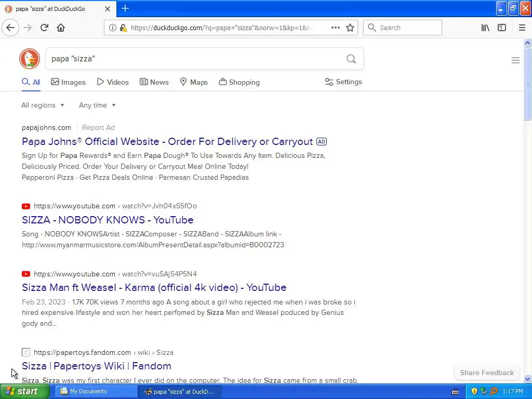Open page actions three-dot menu
Image resolution: width=532 pixels, height=399 pixels.
[335, 28]
